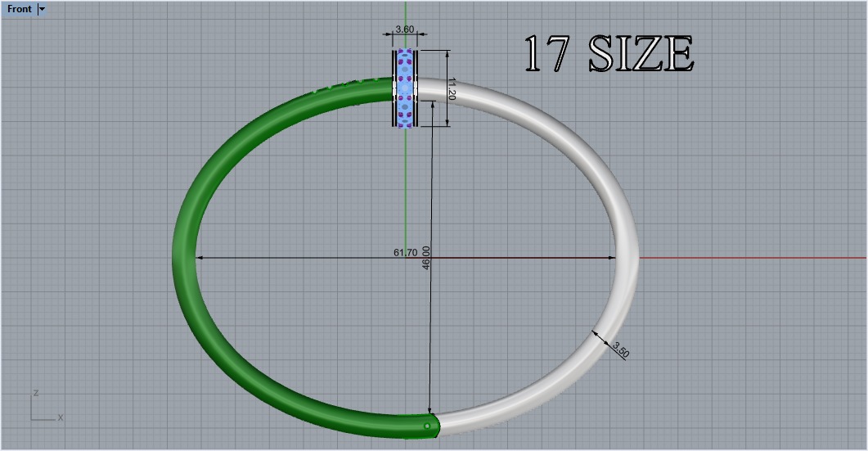This screenshot has width=868, height=451.
Task: Select the blue gemstone clasp object
Action: coord(405,88)
